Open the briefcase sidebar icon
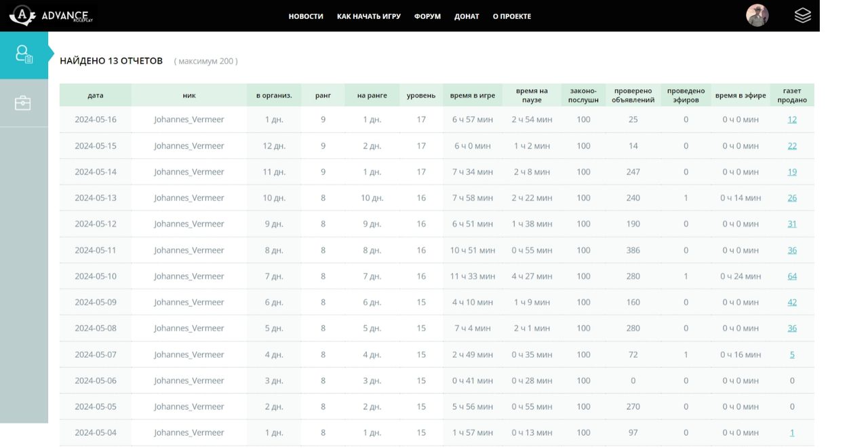The width and height of the screenshot is (868, 448). pos(23,103)
